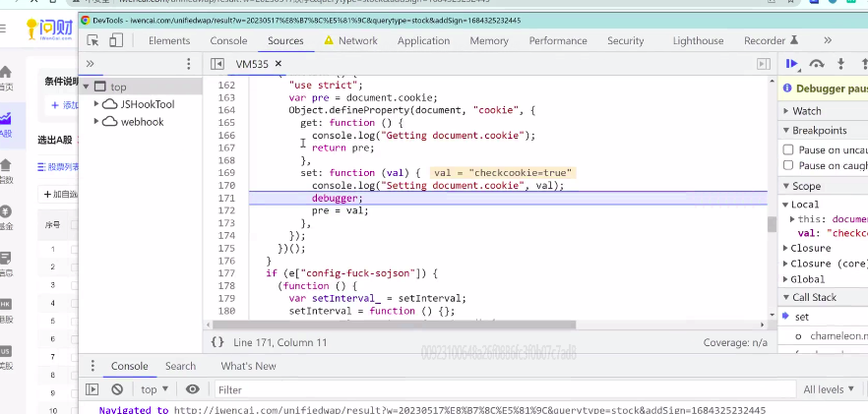Show the console sidebar icon

(92, 389)
